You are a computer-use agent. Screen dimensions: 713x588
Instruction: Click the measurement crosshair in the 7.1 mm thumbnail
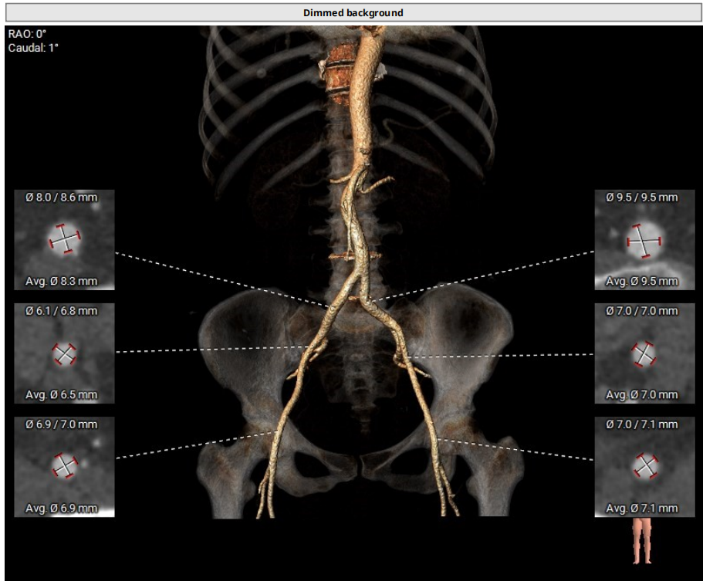click(644, 465)
